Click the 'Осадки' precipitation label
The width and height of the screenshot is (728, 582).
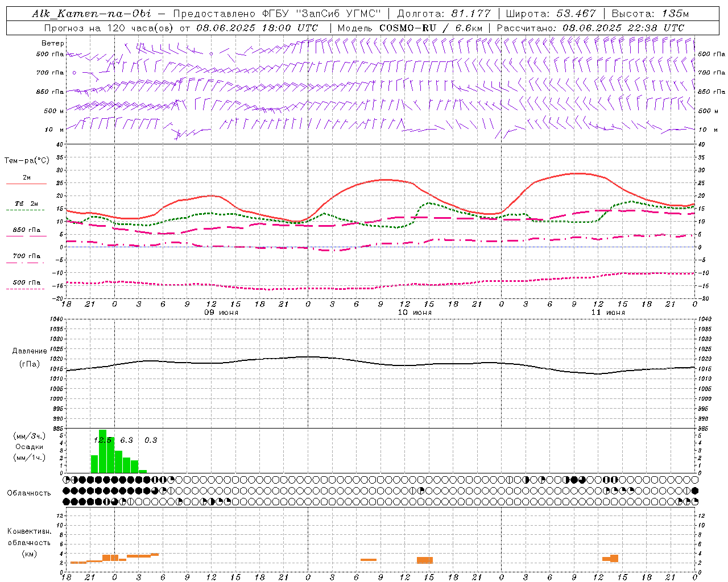[30, 447]
